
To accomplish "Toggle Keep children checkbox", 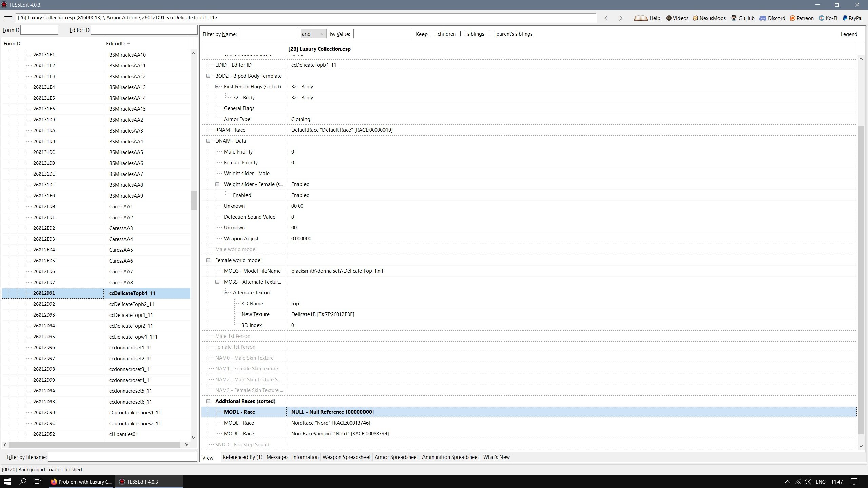I will (434, 34).
